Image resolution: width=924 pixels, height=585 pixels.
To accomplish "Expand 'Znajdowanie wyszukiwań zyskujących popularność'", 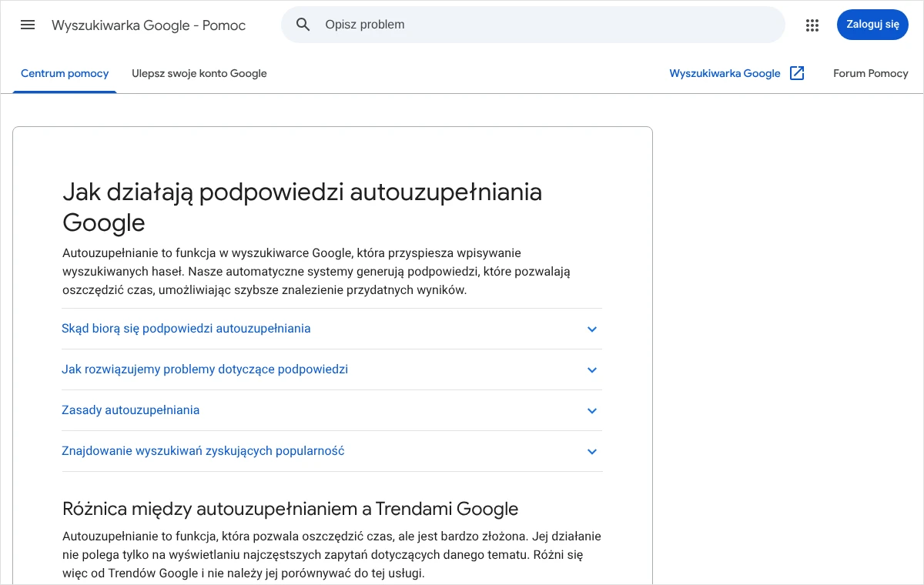I will tap(332, 451).
